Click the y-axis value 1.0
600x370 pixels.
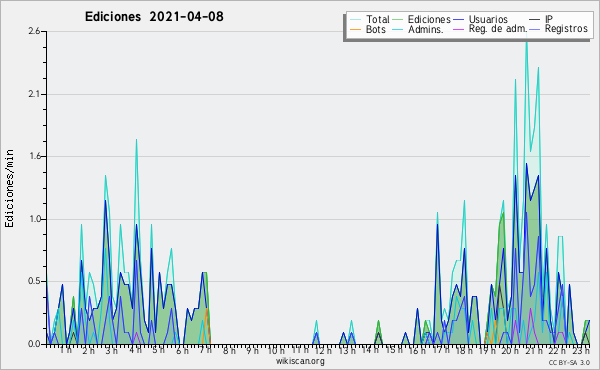click(x=34, y=219)
